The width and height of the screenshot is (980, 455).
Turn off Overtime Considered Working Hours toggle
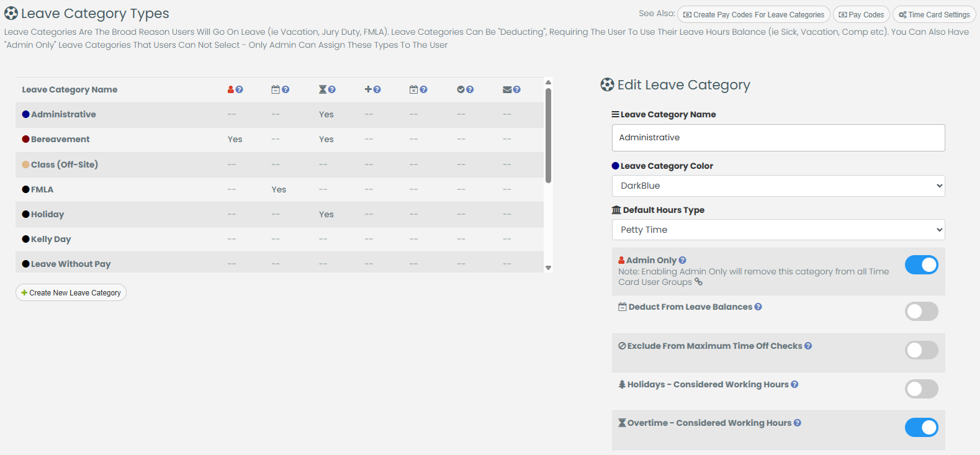tap(921, 428)
